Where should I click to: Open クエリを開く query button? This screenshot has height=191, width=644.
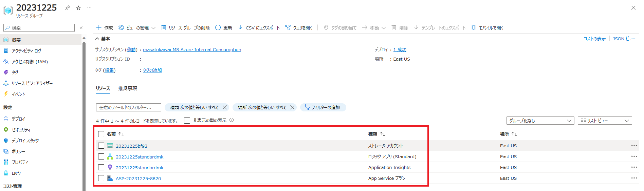(x=299, y=28)
